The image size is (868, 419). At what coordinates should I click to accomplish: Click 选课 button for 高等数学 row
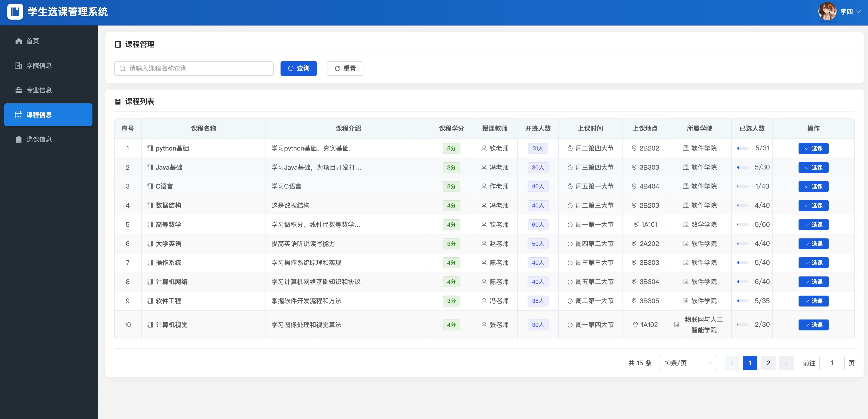[813, 225]
